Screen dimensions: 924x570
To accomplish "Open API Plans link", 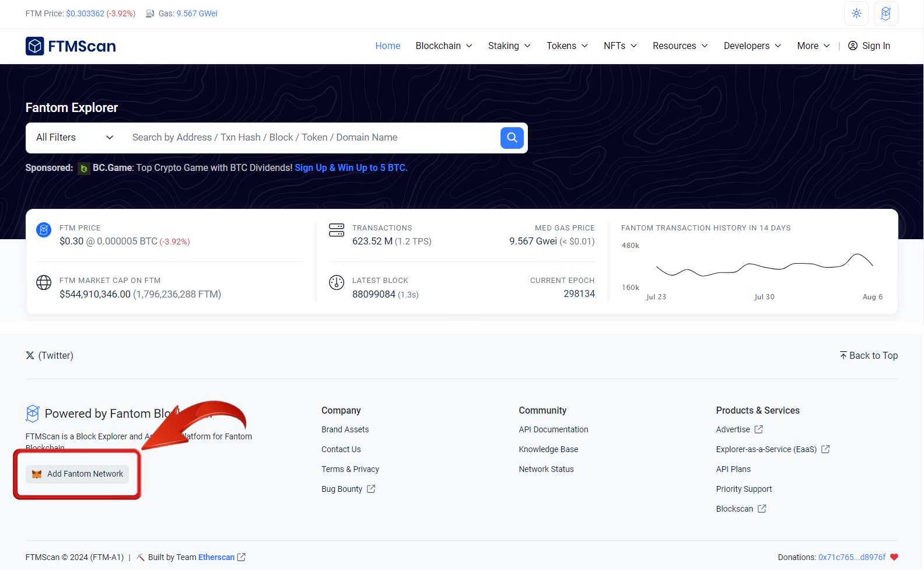I will [733, 469].
